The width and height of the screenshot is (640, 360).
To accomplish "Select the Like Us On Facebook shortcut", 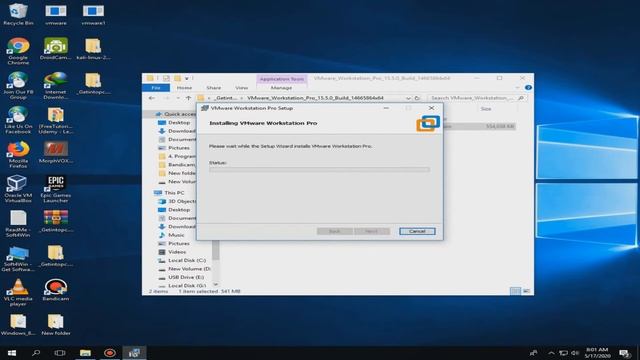I will (x=18, y=120).
